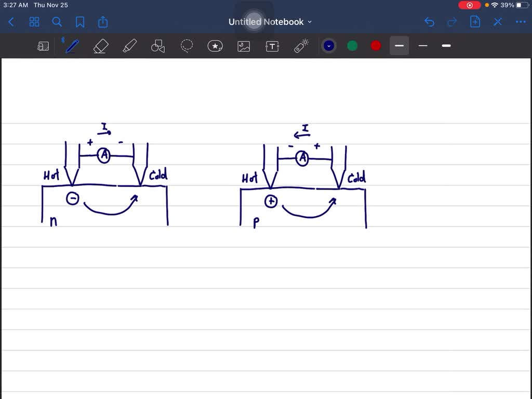
Task: Switch to the Eraser tool
Action: point(100,46)
